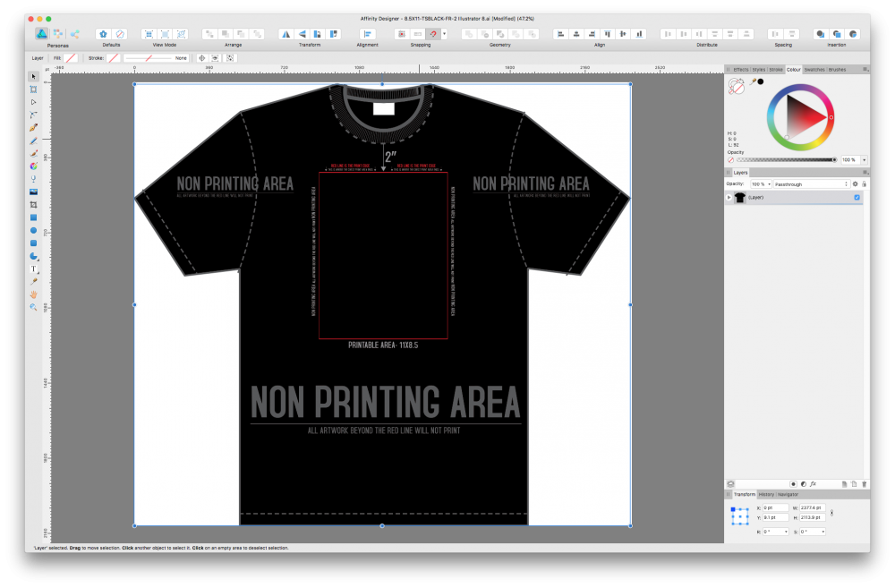The width and height of the screenshot is (895, 588).
Task: Click the Fill colour swatch in context bar
Action: [70, 57]
